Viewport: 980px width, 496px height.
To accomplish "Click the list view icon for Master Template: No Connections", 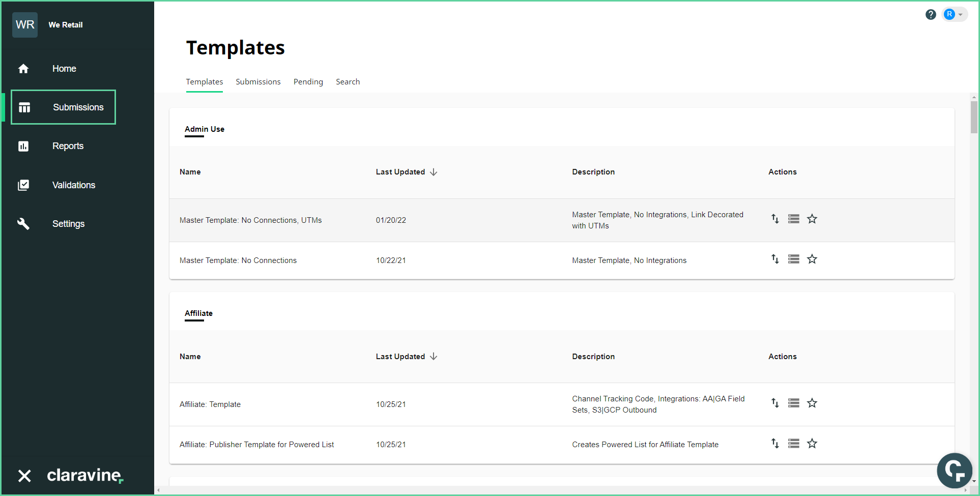I will pos(793,259).
